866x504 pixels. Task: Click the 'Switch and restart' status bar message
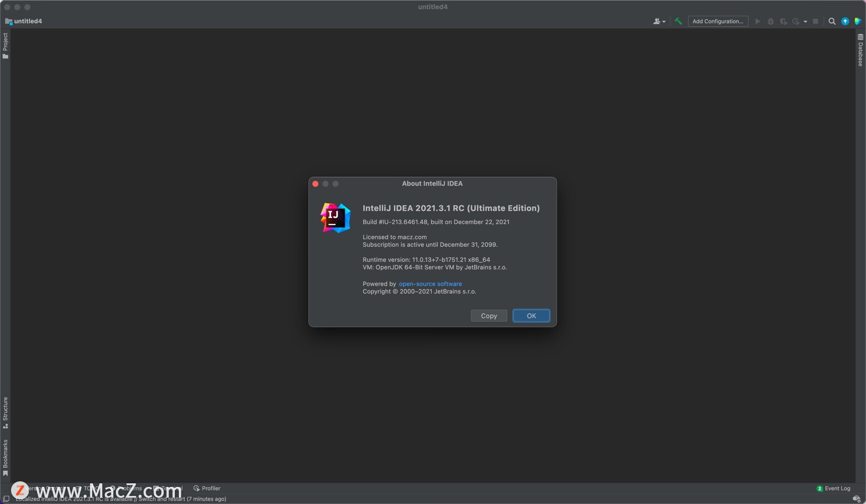click(121, 499)
